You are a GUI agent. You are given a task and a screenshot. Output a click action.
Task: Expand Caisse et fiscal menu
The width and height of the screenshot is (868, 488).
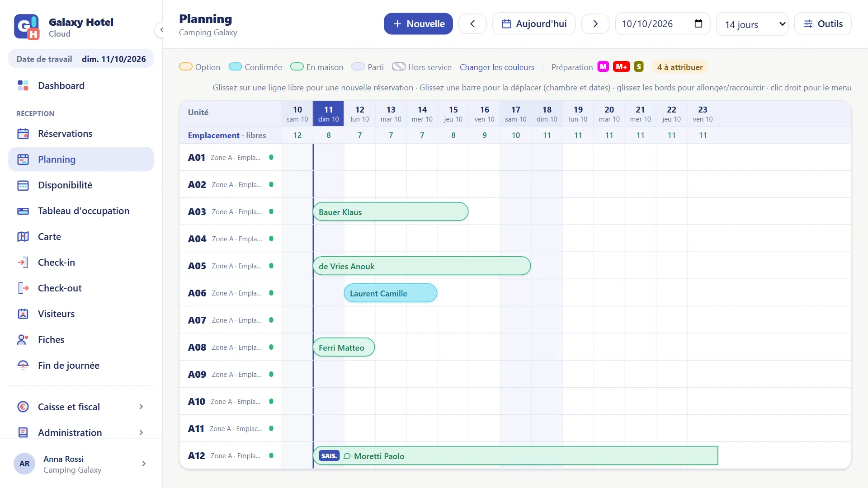tap(81, 407)
